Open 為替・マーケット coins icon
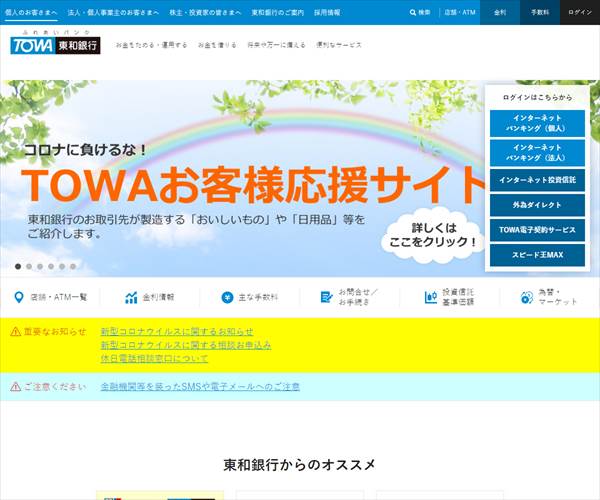 click(x=527, y=297)
